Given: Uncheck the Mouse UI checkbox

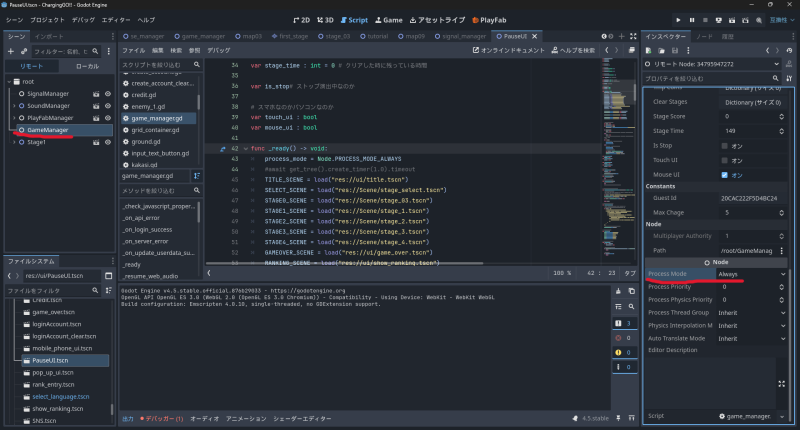Looking at the screenshot, I should pyautogui.click(x=724, y=174).
